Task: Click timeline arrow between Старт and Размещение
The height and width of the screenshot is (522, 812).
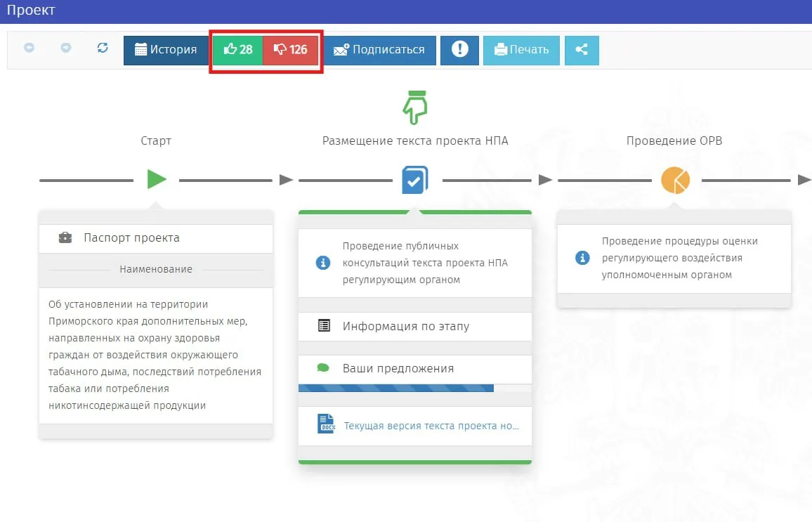Action: 286,180
